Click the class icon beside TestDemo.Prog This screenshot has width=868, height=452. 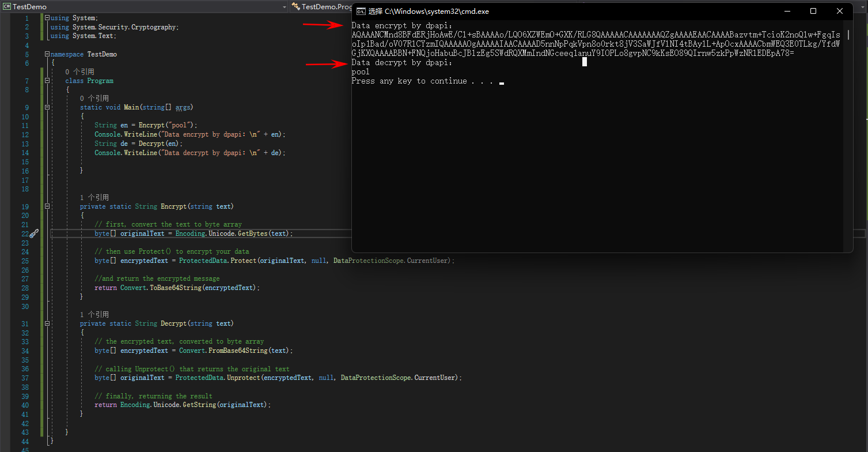coord(295,6)
